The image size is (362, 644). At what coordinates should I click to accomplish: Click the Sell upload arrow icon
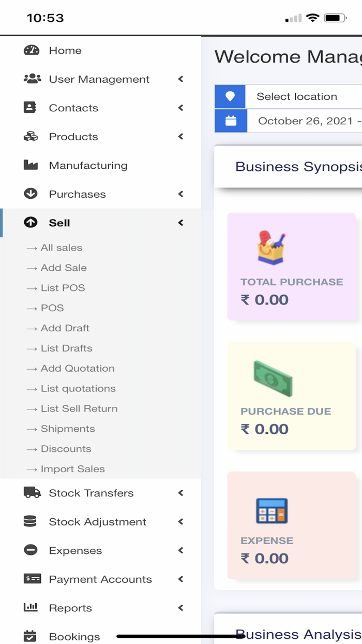(31, 222)
